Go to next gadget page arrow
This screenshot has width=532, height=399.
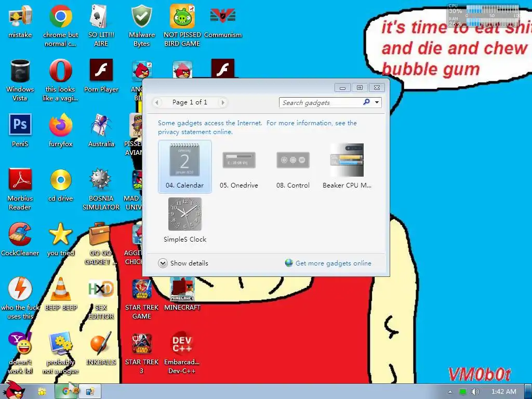tap(222, 102)
